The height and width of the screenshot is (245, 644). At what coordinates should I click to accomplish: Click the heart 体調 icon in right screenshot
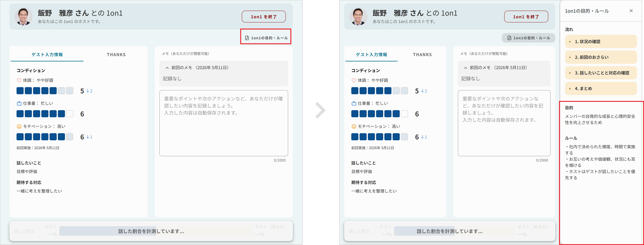(354, 80)
